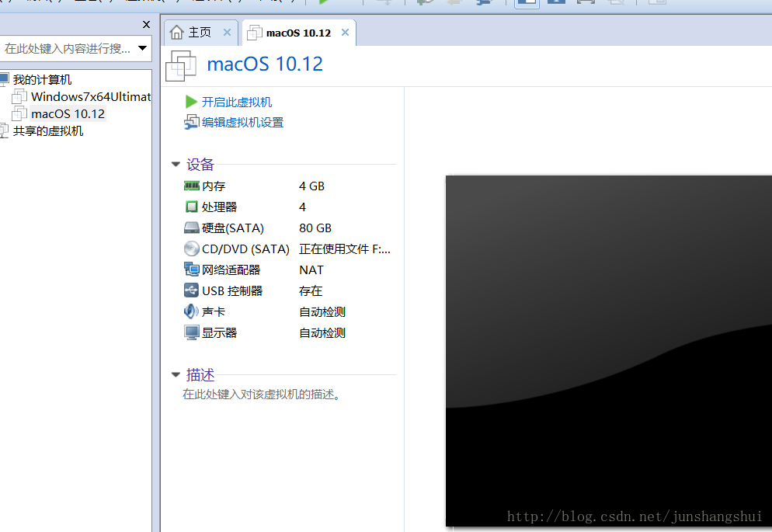Select macOS 10.12 in the library tree

pyautogui.click(x=68, y=113)
